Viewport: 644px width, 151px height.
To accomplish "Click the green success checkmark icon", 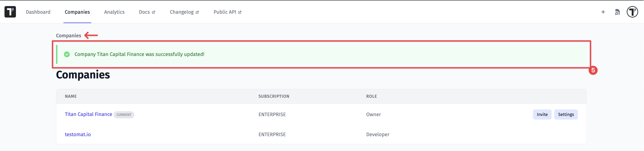I will tap(67, 54).
